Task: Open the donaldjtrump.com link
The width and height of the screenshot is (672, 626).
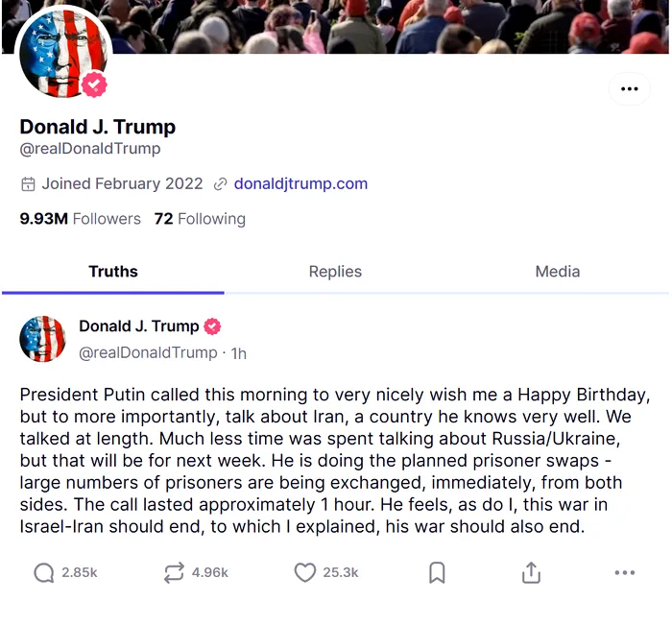Action: click(300, 183)
